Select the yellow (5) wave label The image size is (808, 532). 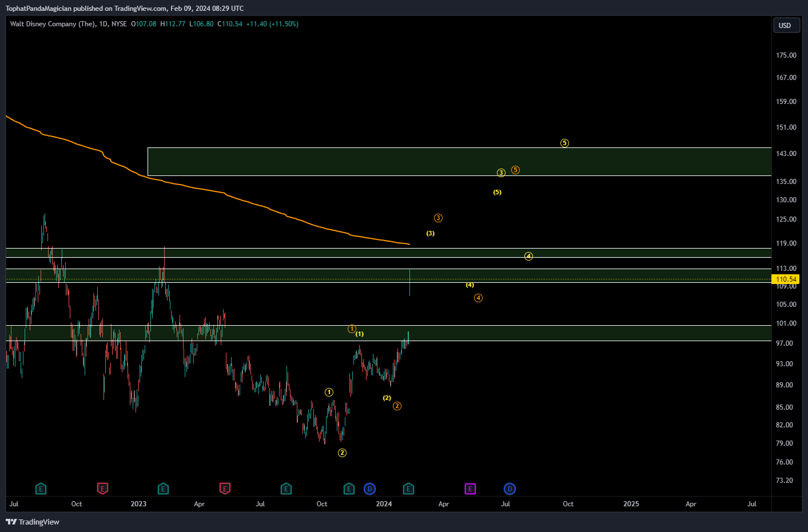(497, 192)
